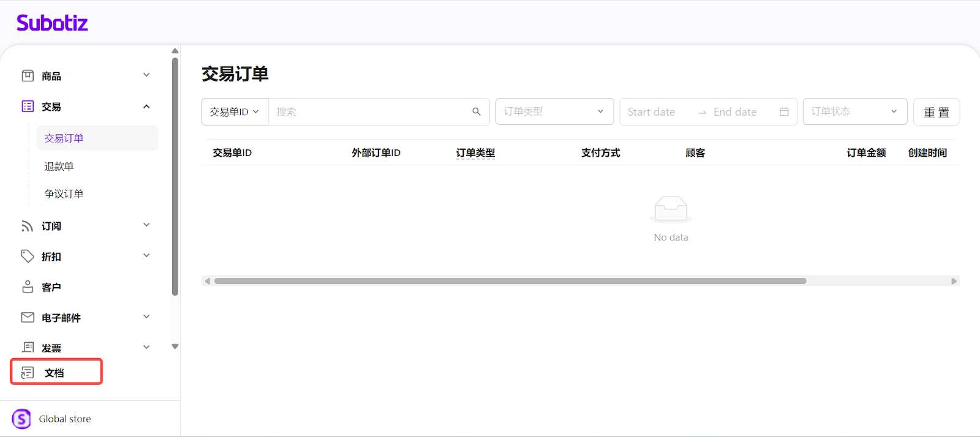Open the 订单状态 dropdown
The image size is (980, 437).
click(x=854, y=111)
